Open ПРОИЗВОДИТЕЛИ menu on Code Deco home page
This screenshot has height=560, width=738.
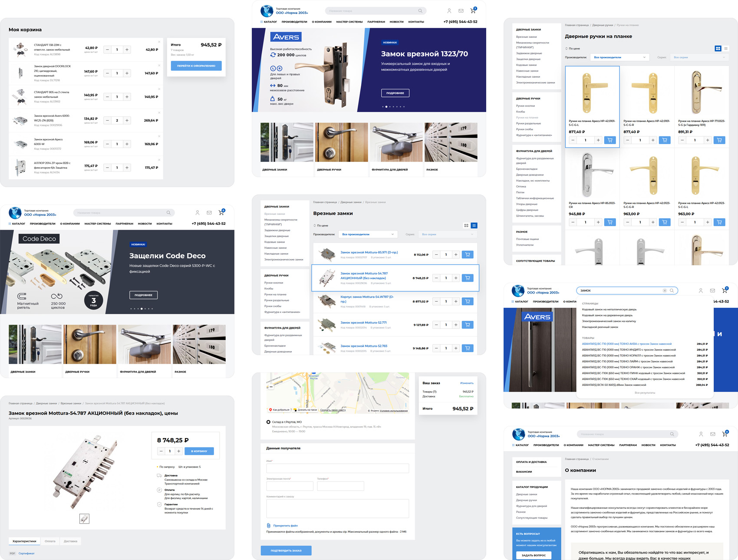point(43,224)
